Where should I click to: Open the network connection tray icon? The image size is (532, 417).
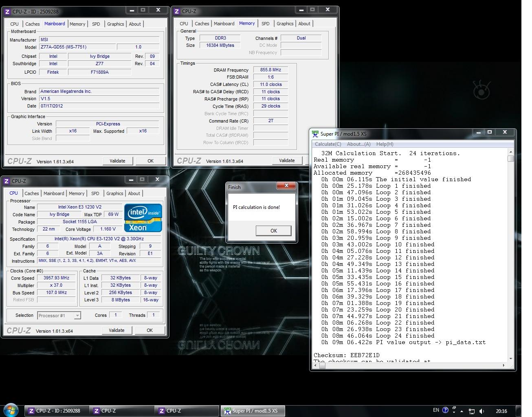point(471,411)
